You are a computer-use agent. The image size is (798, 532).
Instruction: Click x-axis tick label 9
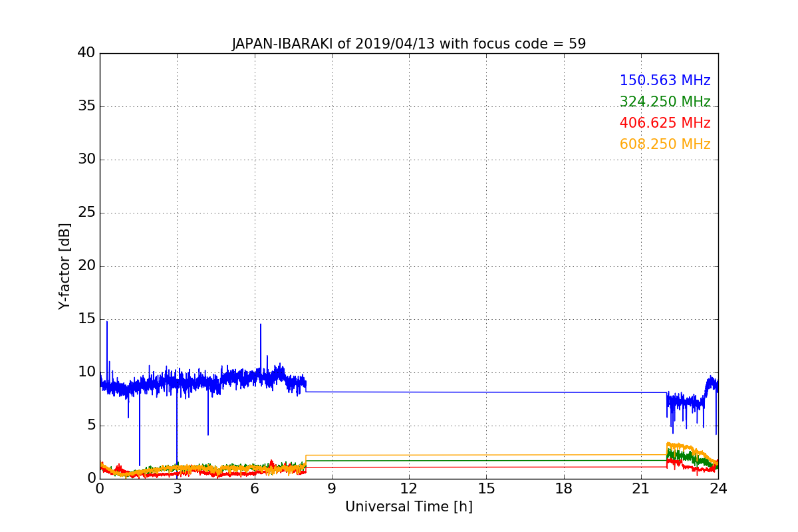332,489
